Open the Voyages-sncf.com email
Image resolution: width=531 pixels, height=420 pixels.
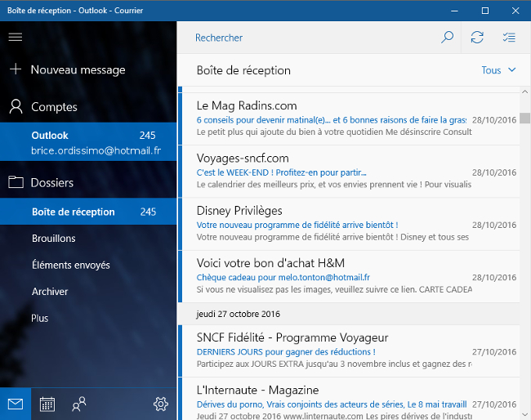pos(349,172)
